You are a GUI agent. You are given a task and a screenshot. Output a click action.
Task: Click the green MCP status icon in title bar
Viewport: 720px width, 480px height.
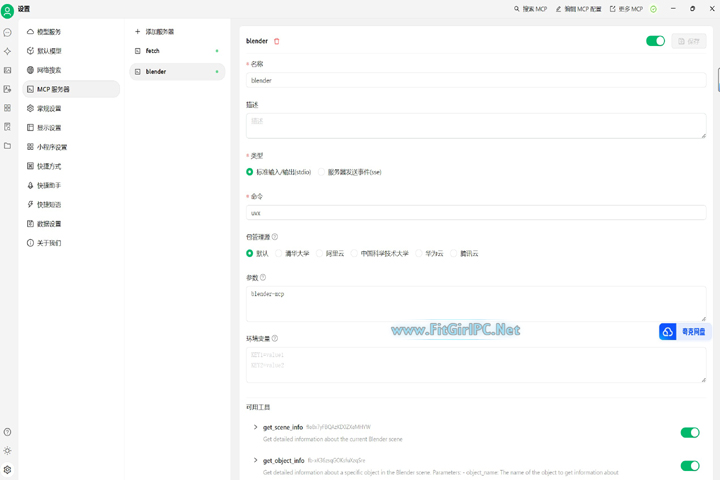653,9
